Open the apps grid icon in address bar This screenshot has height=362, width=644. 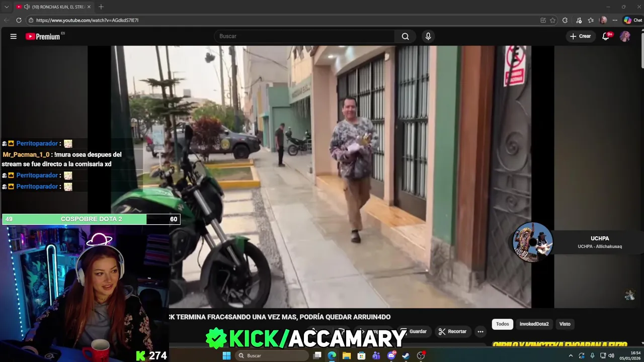pyautogui.click(x=543, y=20)
